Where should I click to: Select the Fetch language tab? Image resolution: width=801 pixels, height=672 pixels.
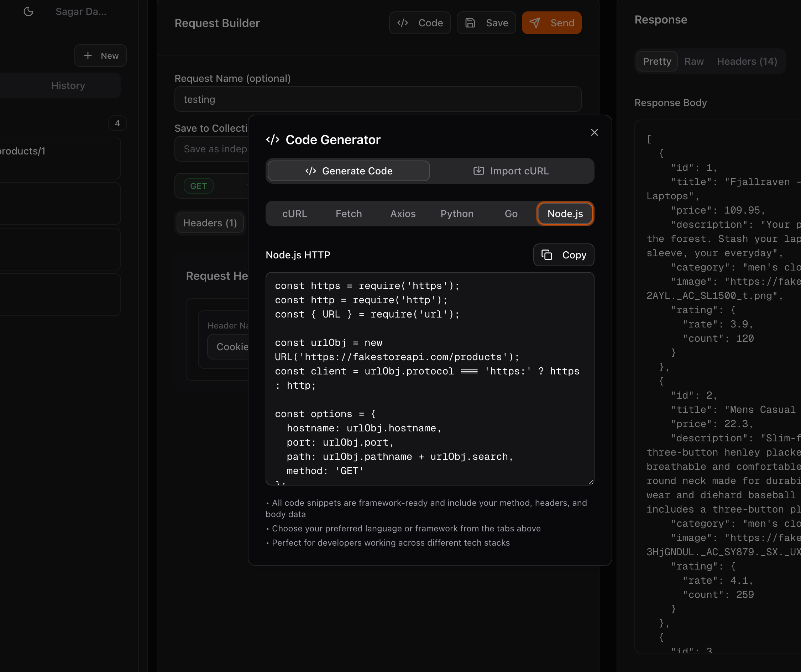[x=349, y=214]
